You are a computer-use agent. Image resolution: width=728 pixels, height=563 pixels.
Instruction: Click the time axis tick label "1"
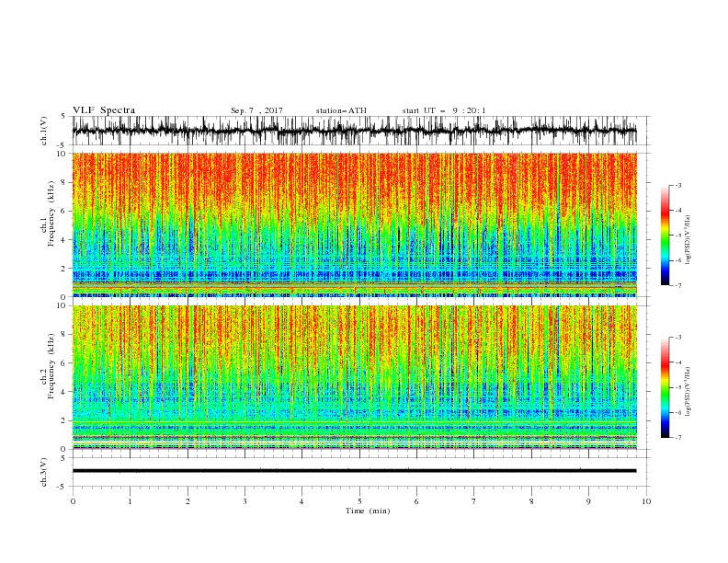[130, 501]
